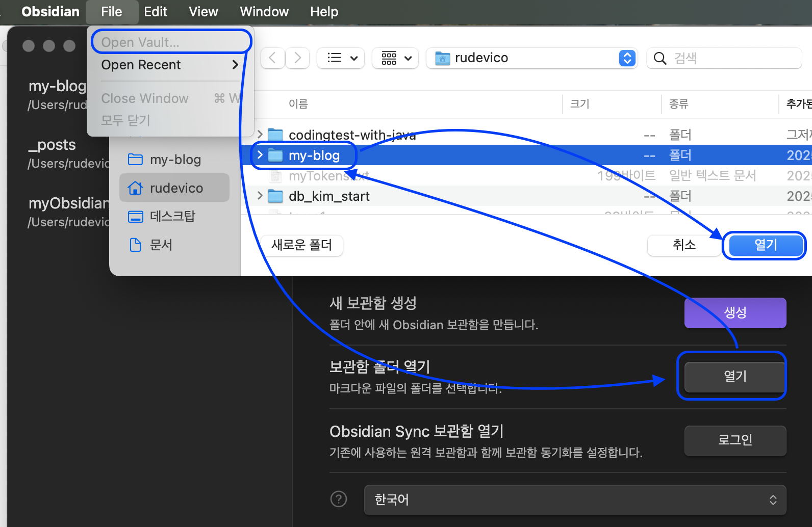The height and width of the screenshot is (527, 812).
Task: Go back in the file dialog
Action: [x=272, y=58]
